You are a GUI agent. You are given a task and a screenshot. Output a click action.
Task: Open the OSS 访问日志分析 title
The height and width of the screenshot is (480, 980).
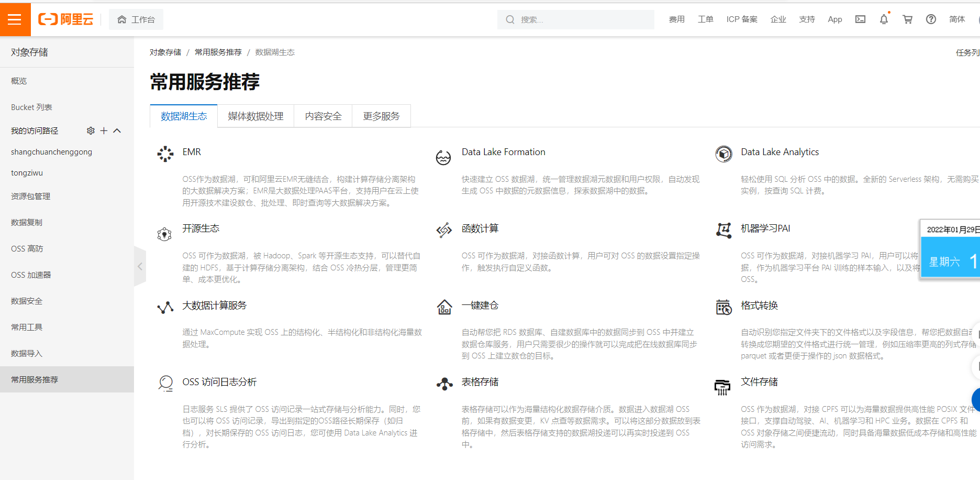pos(219,382)
